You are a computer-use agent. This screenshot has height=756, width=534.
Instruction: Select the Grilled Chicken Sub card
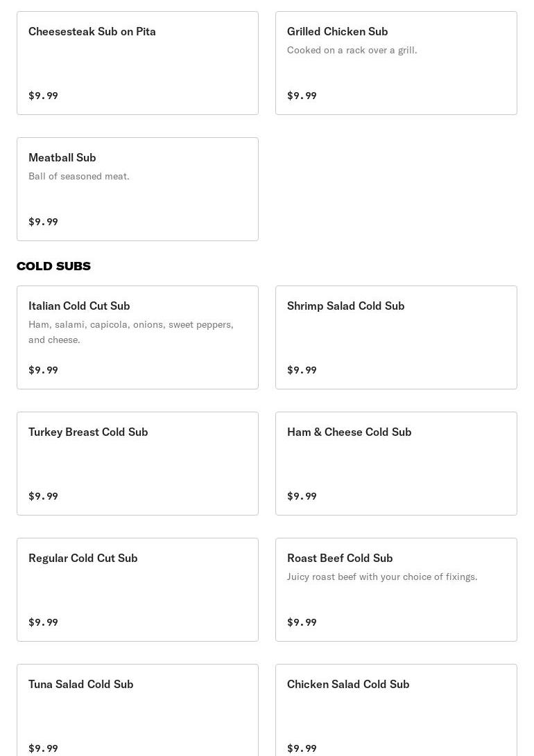tap(338, 32)
